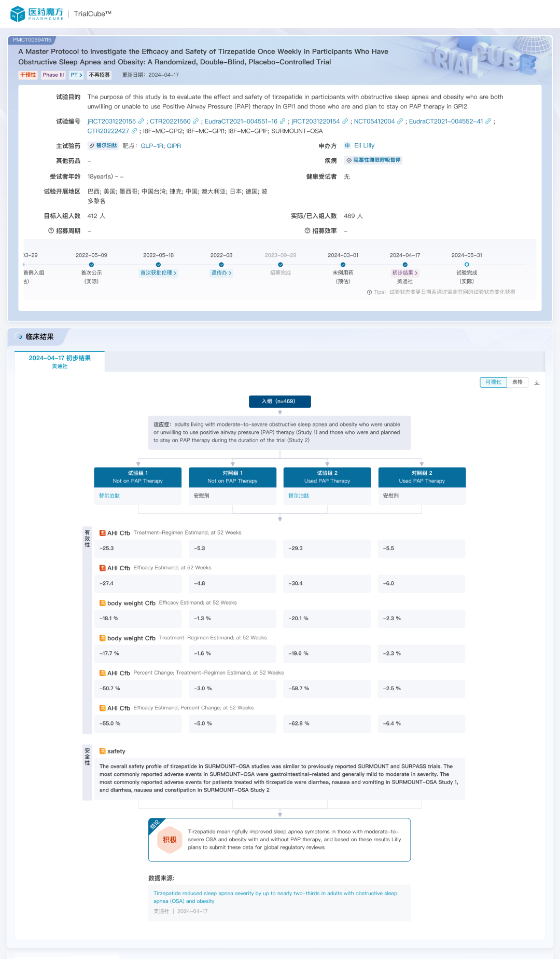Expand 遗传办 timeline entry
560x959 pixels.
[221, 273]
